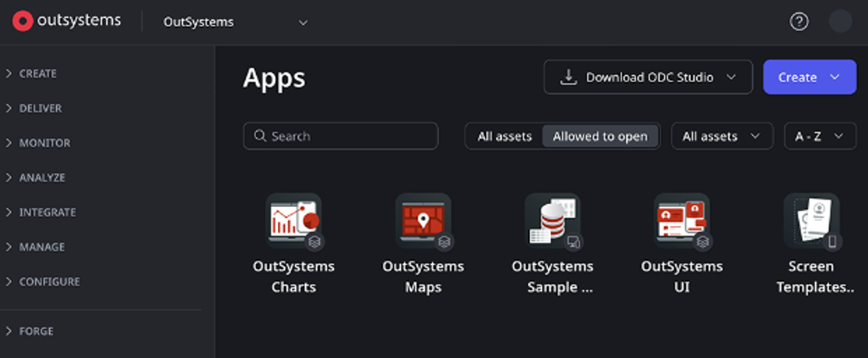Open the All assets filter dropdown
Image resolution: width=868 pixels, height=358 pixels.
(722, 136)
